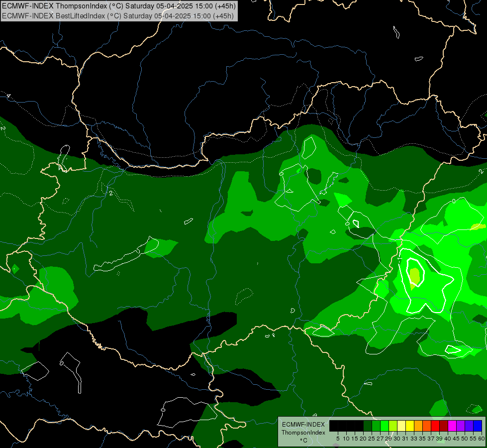Click the legend value label 30
The width and height of the screenshot is (487, 448).
pos(397,439)
